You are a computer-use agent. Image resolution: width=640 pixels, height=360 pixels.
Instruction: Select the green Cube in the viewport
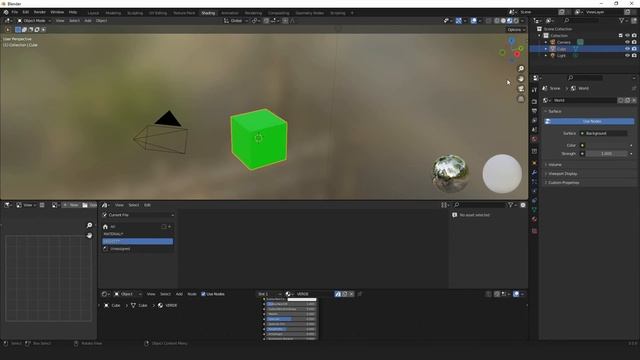pyautogui.click(x=259, y=139)
